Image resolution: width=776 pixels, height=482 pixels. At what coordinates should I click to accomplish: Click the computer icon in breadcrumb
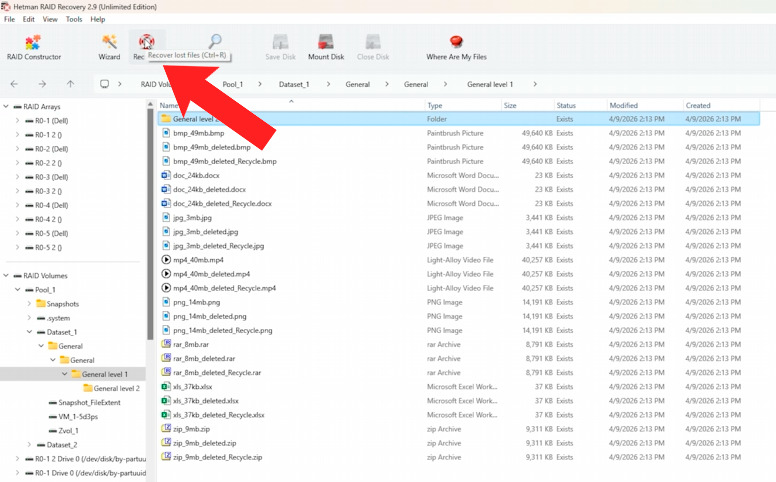coord(104,84)
